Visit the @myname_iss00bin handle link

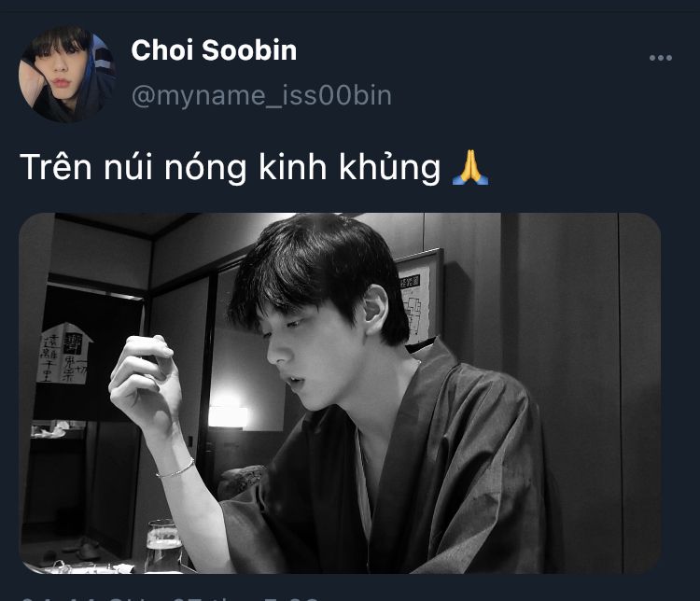[x=261, y=95]
